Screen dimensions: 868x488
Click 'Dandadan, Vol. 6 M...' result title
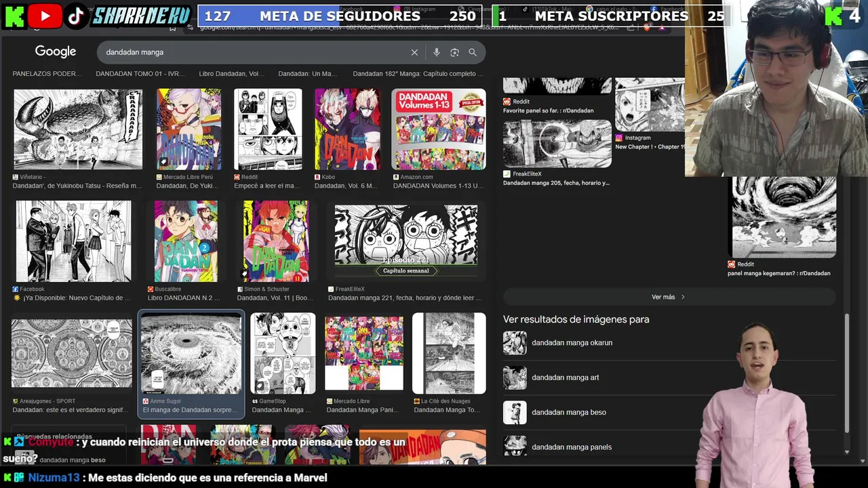point(346,186)
